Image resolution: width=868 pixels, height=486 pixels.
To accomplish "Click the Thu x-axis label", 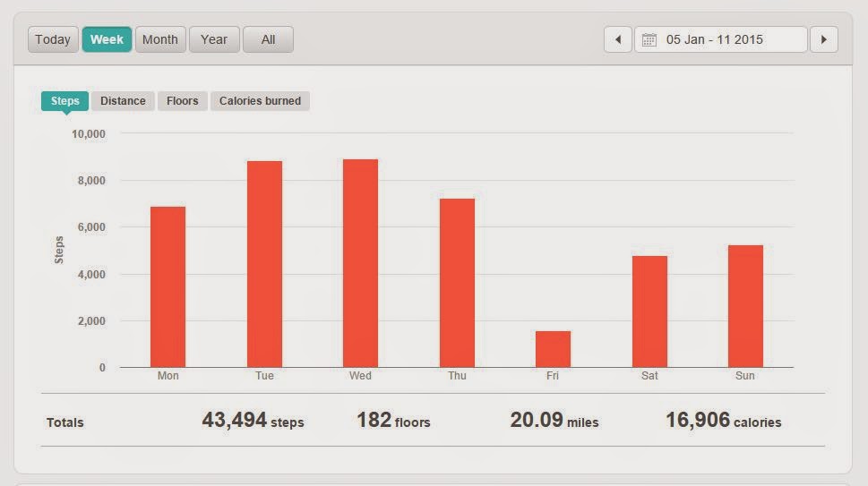I will click(457, 375).
